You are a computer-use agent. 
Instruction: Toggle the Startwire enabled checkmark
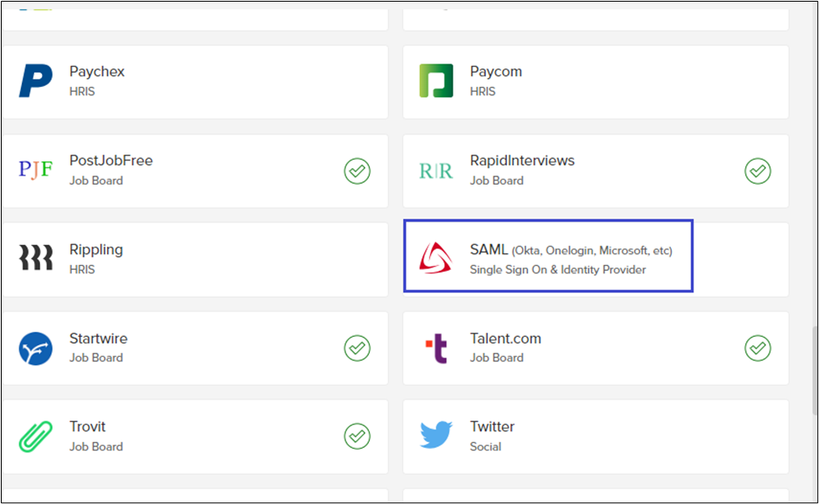pyautogui.click(x=357, y=348)
